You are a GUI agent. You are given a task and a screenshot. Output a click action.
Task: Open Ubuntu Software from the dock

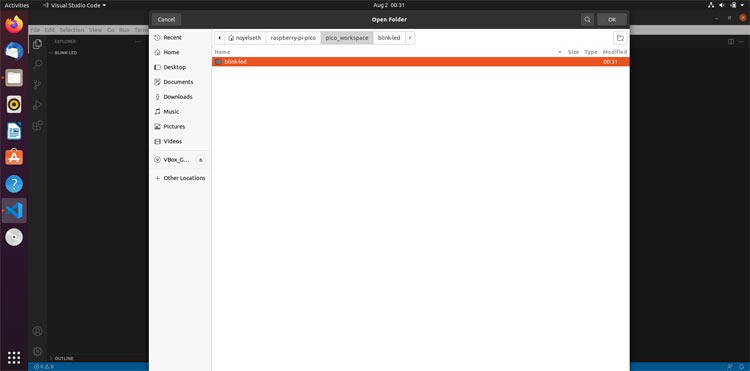(x=14, y=157)
